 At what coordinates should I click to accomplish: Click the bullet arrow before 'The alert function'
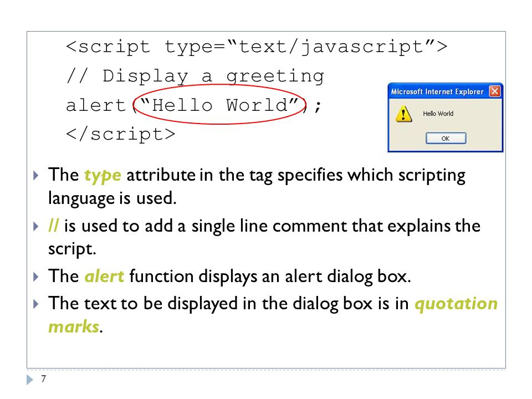coord(36,277)
